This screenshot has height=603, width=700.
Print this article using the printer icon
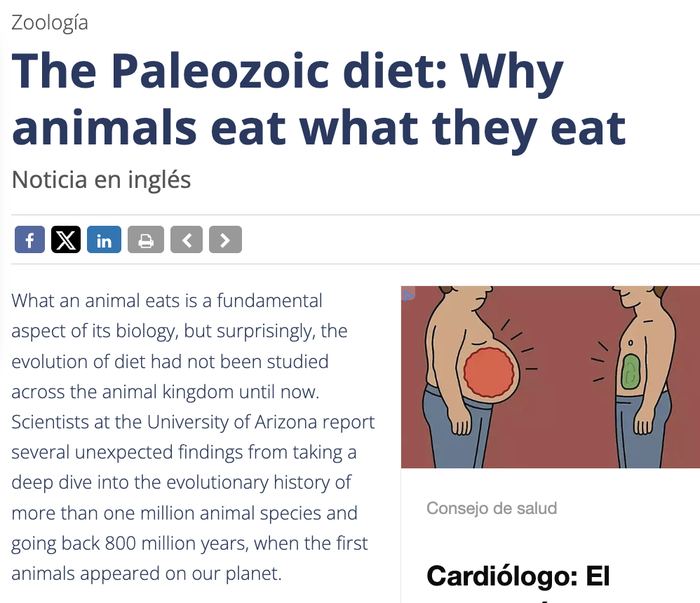point(145,240)
